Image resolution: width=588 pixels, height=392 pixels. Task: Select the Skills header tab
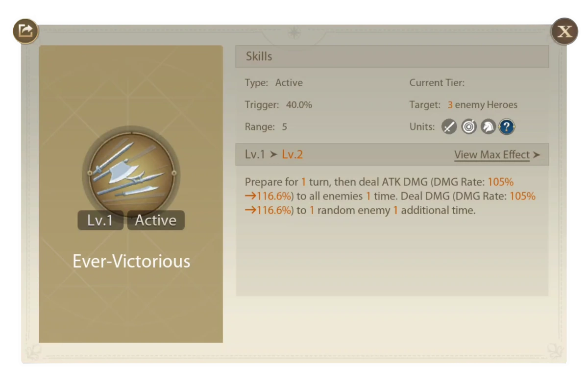point(392,56)
